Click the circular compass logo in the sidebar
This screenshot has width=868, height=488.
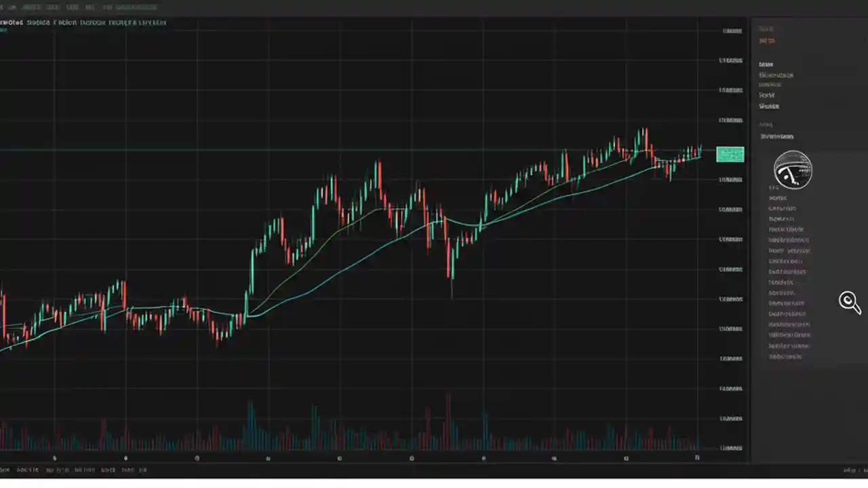(792, 170)
